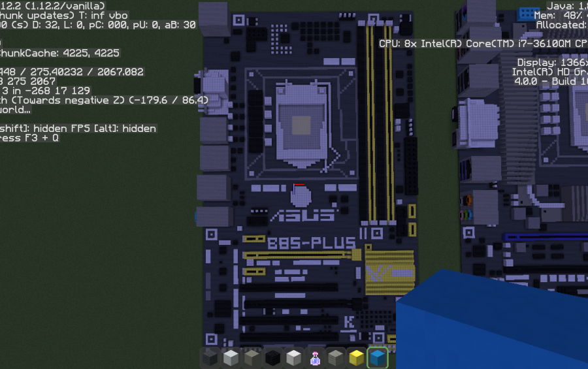Select the beige-gray block in the hotbar
This screenshot has height=369, width=588.
tap(252, 358)
